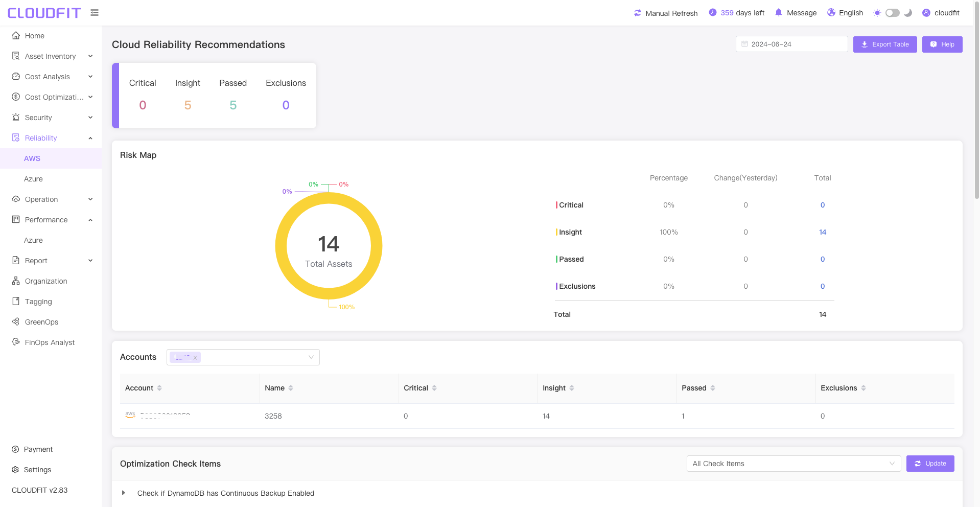Sort table by Exclusions column
Image resolution: width=980 pixels, height=507 pixels.
point(864,388)
